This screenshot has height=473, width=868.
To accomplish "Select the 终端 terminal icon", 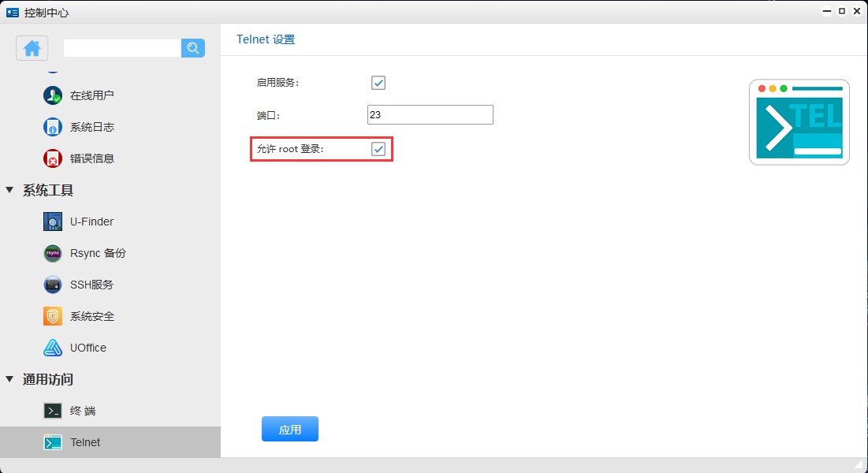I will click(x=52, y=411).
